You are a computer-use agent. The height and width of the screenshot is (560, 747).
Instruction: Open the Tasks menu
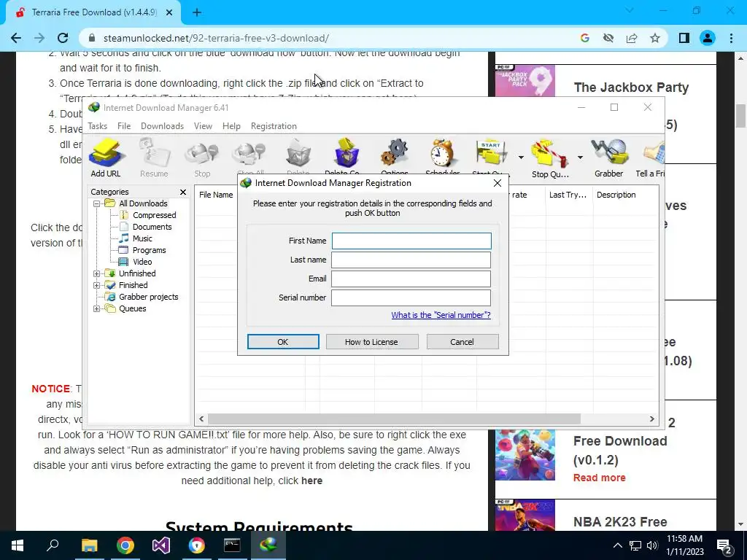[98, 126]
